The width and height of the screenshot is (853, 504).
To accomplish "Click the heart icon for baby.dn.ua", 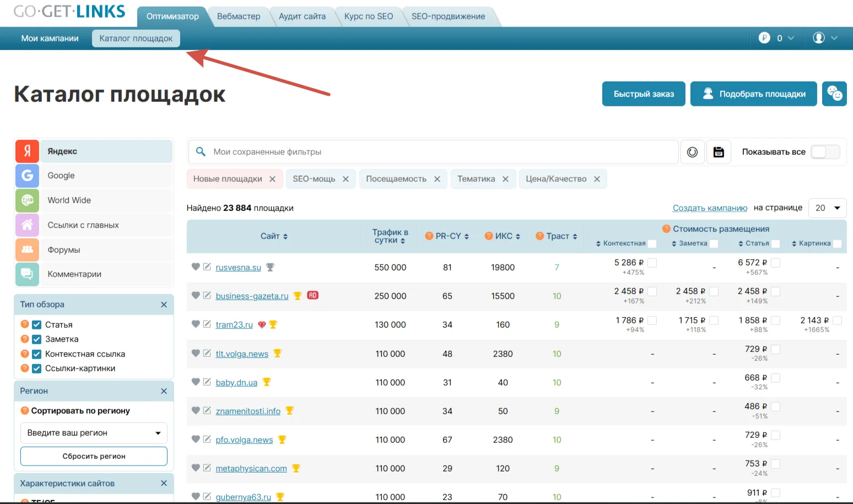I will point(196,382).
